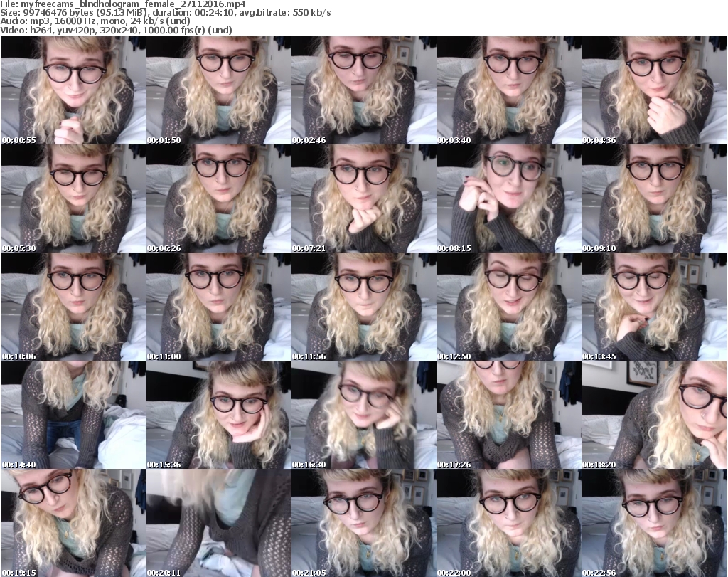Viewport: 728px width, 577px height.
Task: Select the thumbnail stamped 00:21:05
Action: coord(363,523)
